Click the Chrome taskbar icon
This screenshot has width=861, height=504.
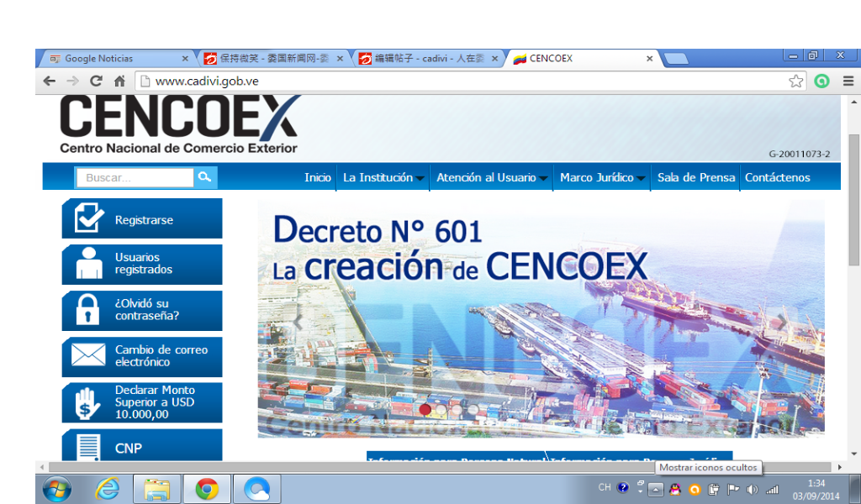pyautogui.click(x=207, y=489)
